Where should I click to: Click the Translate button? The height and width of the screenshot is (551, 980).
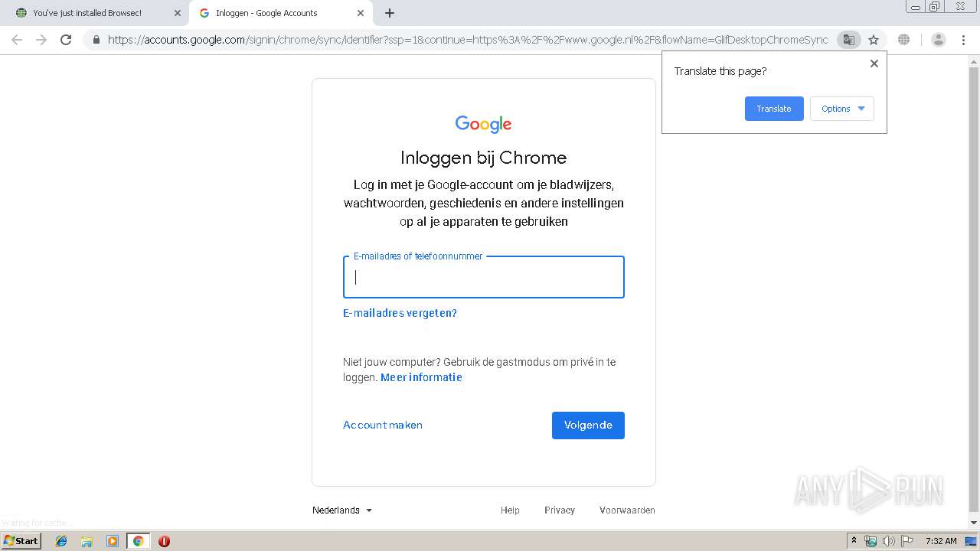click(x=774, y=109)
